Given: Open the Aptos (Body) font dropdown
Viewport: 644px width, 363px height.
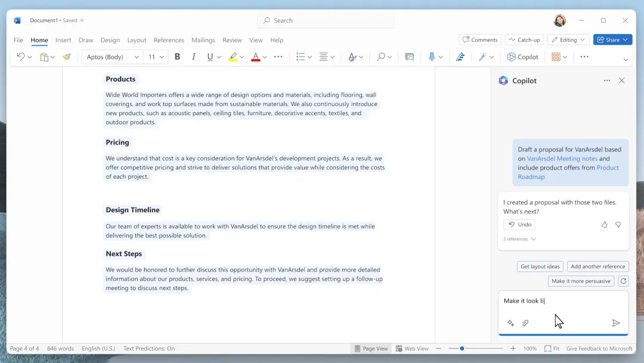Looking at the screenshot, I should click(x=112, y=57).
